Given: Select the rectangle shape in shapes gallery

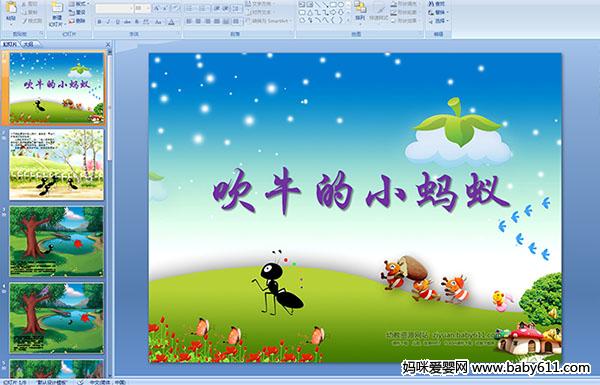Looking at the screenshot, I should pos(333,4).
